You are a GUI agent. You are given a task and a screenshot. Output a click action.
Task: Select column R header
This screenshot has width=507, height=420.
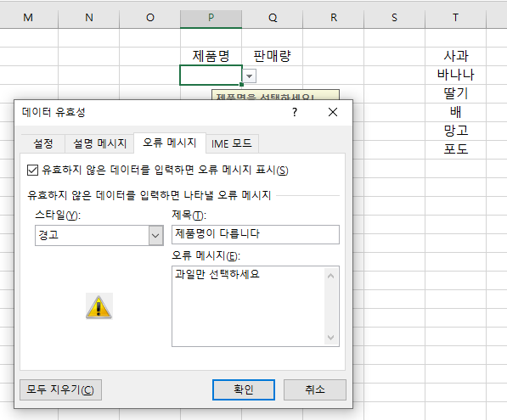[x=334, y=18]
